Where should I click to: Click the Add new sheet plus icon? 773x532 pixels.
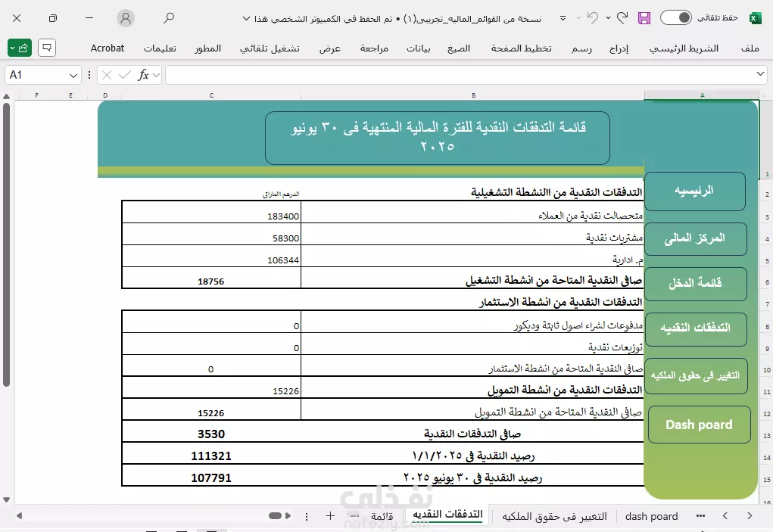tap(330, 516)
